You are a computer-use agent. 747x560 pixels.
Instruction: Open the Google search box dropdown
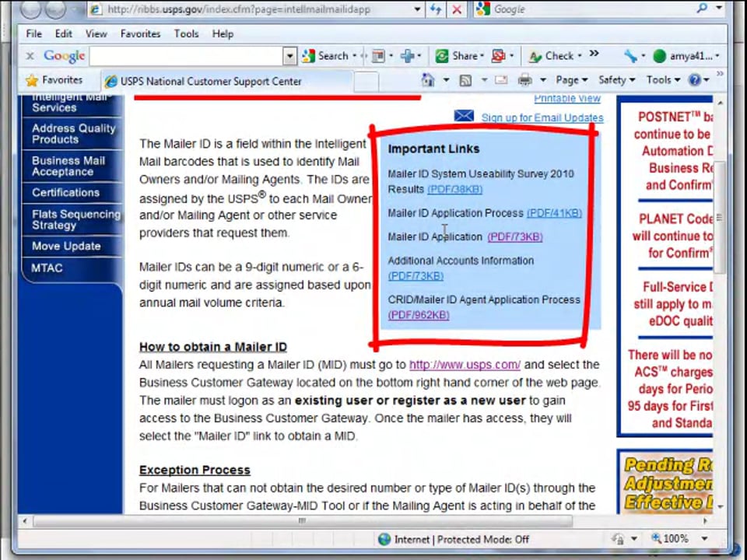click(x=289, y=56)
